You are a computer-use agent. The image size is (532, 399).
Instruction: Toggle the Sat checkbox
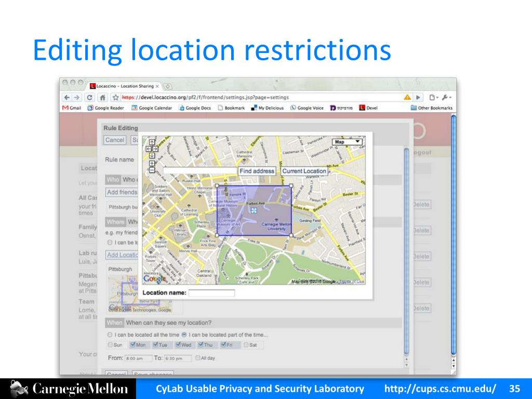246,345
